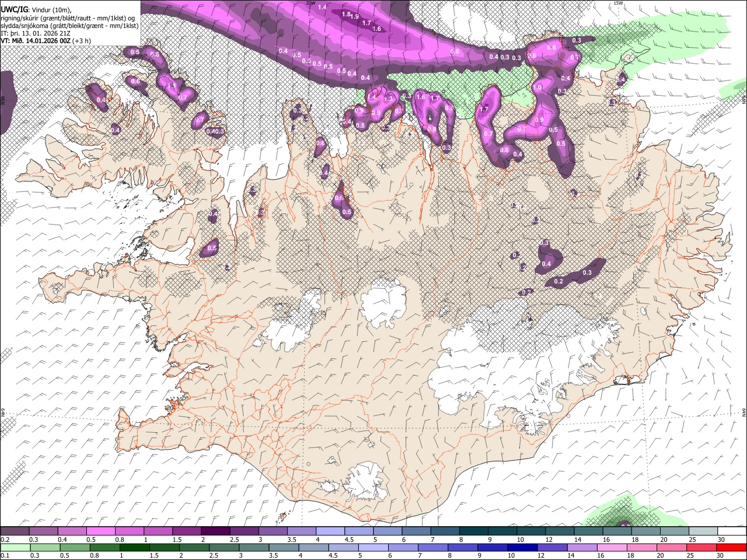Click the 0.1 label in the lower legend
The width and height of the screenshot is (747, 560).
pos(5,555)
